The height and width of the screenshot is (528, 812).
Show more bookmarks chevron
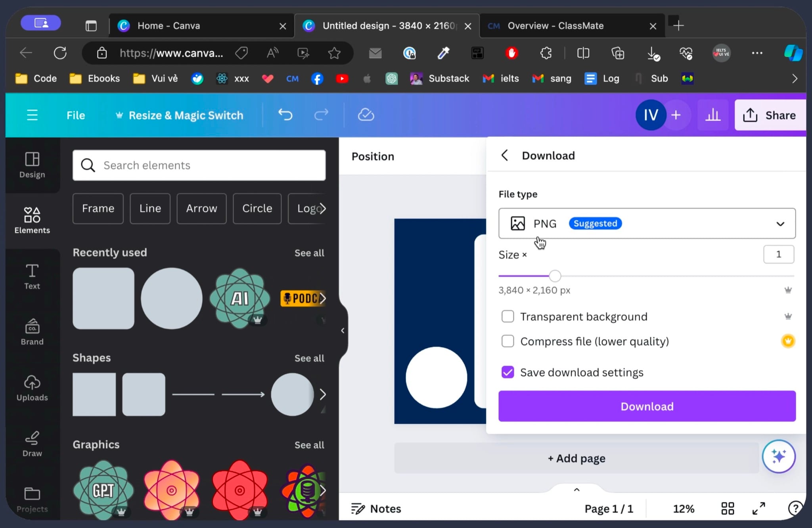794,79
